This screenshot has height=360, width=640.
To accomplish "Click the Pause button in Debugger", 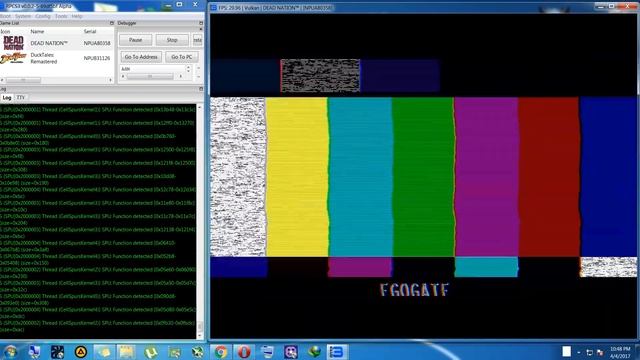I will coord(136,40).
